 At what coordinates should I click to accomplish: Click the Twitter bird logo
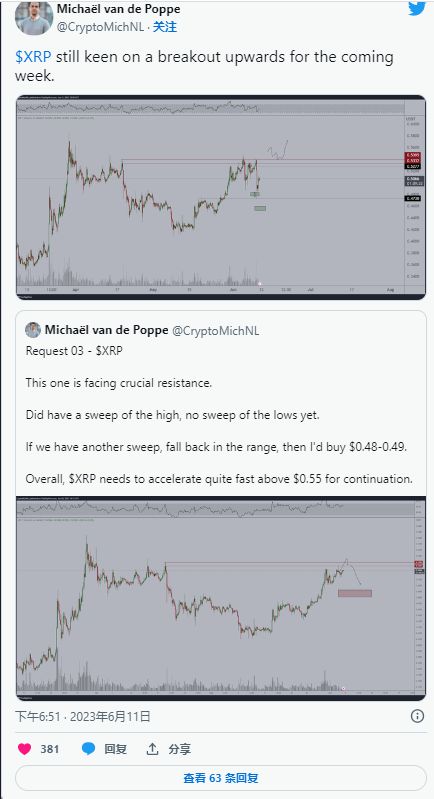(x=417, y=8)
